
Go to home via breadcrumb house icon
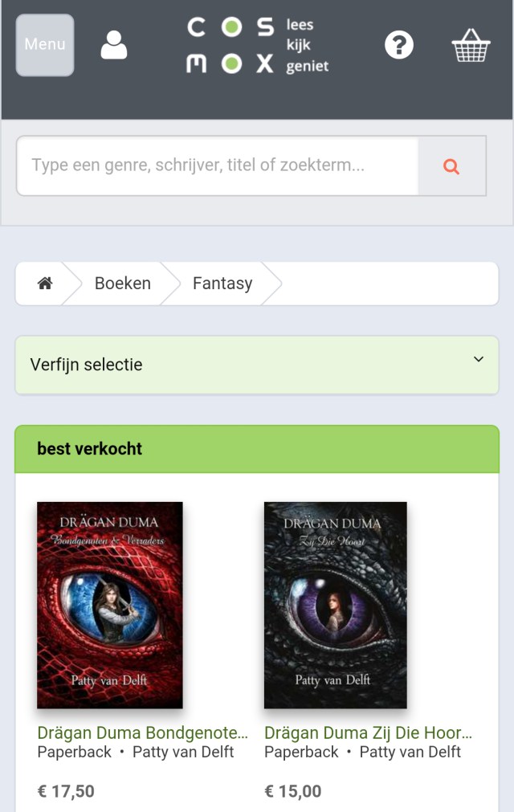point(45,284)
